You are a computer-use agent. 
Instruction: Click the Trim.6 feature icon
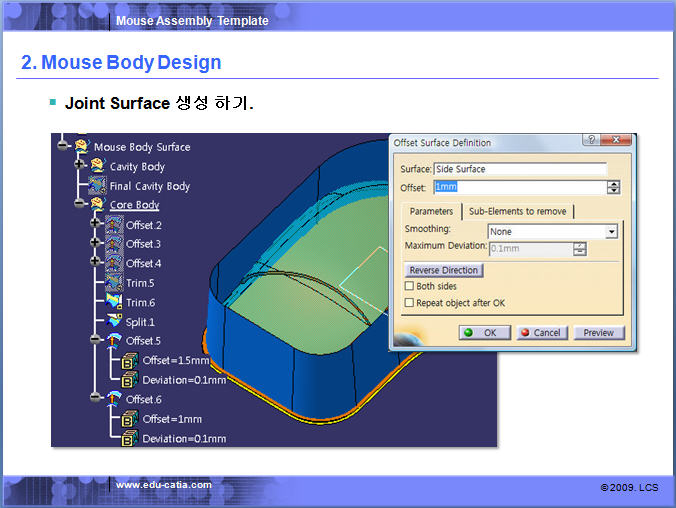pyautogui.click(x=113, y=302)
